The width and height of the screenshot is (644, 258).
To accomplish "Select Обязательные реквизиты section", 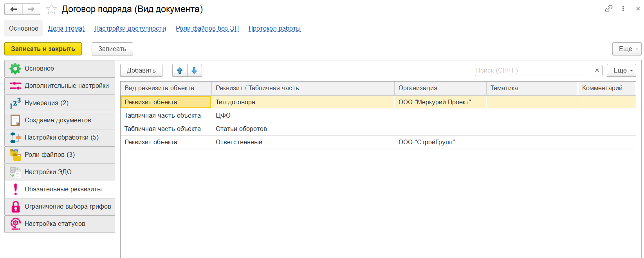I will coord(60,189).
